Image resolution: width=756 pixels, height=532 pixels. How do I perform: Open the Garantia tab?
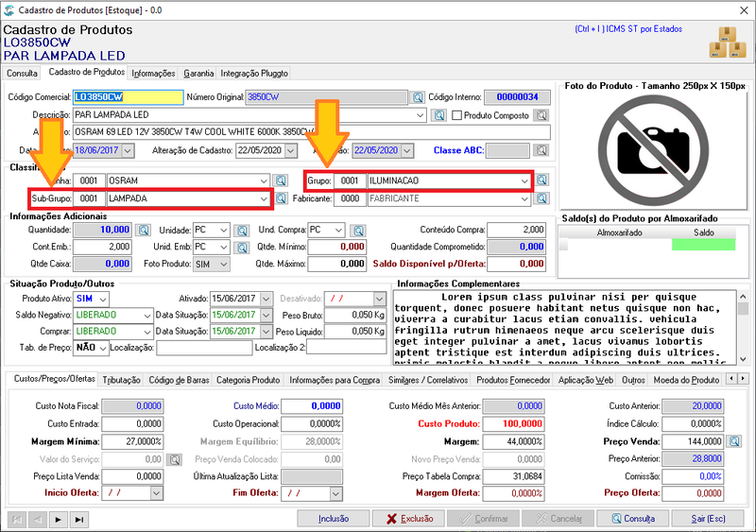tap(198, 74)
